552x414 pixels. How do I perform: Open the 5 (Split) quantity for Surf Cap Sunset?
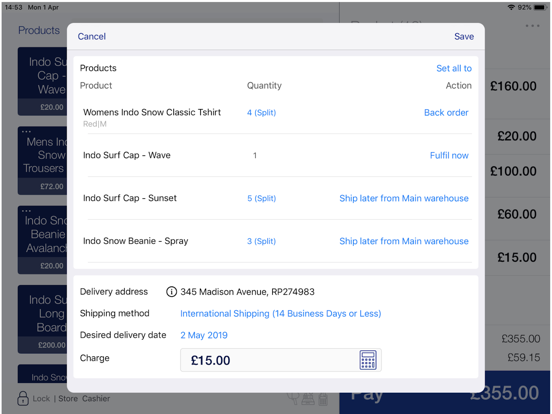(x=261, y=198)
